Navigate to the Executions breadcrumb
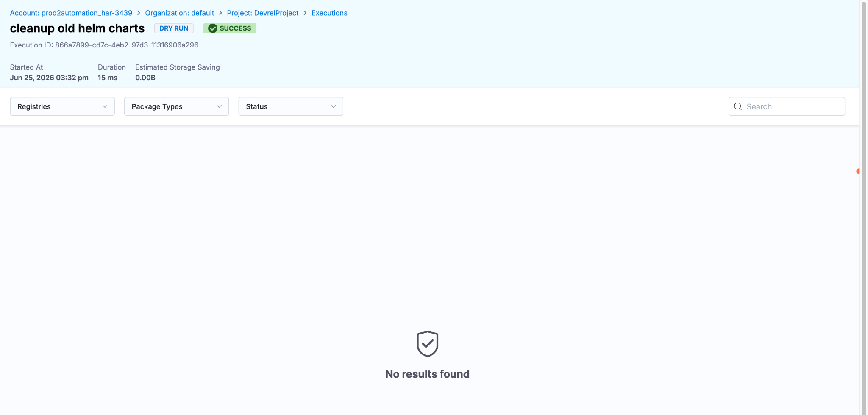Viewport: 868px width, 415px height. click(329, 13)
